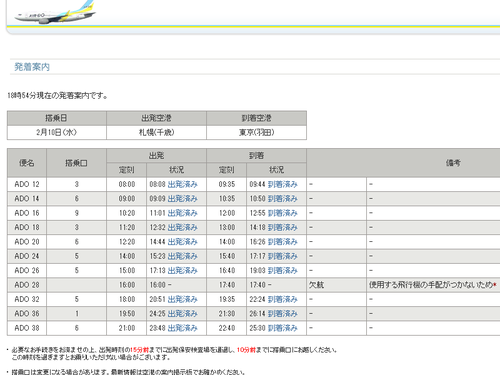Select the ADO 28 flight name cell
Image resolution: width=500 pixels, height=375 pixels.
click(27, 285)
